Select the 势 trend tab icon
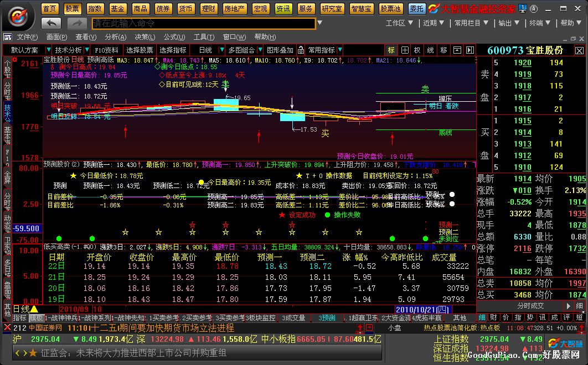The width and height of the screenshot is (588, 365). click(x=530, y=317)
